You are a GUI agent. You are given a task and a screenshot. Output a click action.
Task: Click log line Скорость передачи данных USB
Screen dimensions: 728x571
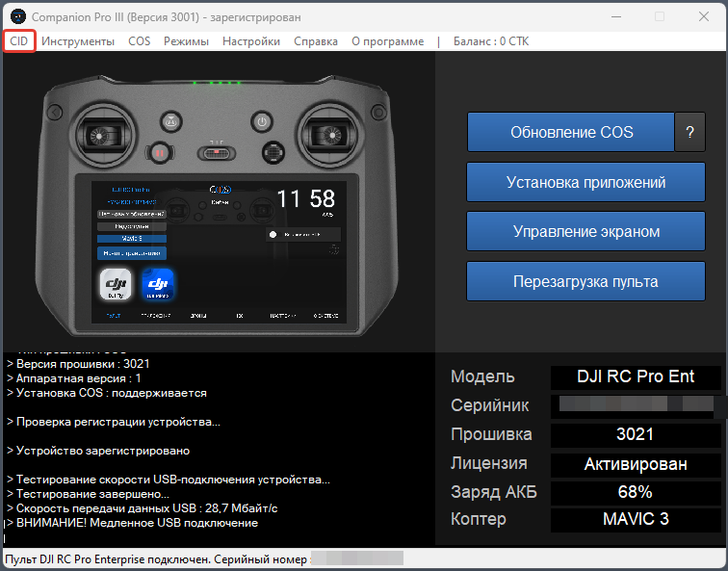coord(143,508)
